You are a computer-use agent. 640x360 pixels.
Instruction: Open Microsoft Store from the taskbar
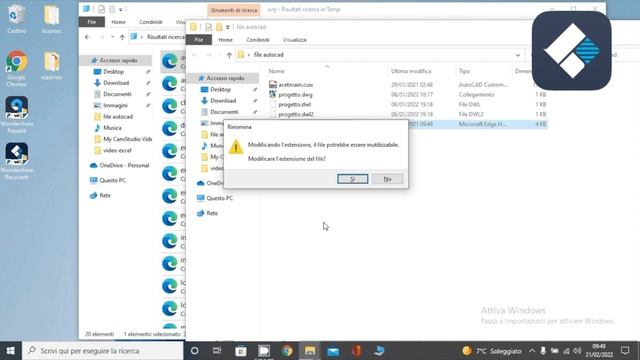[x=241, y=351]
